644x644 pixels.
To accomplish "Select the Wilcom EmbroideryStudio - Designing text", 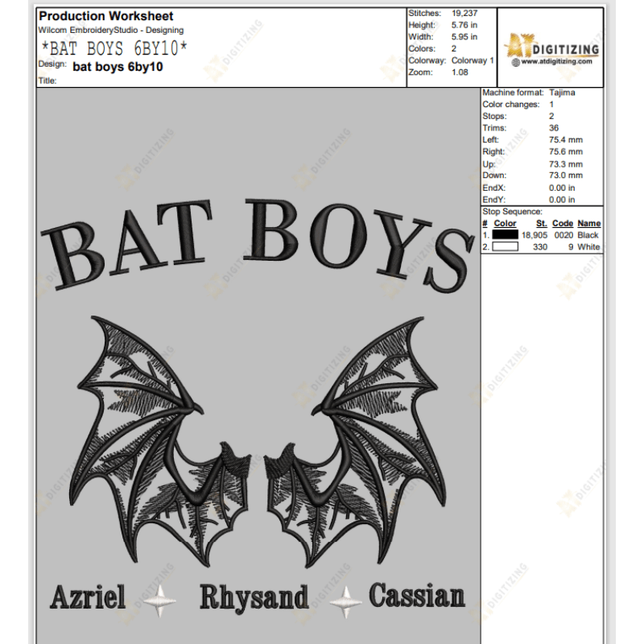I will pos(111,30).
